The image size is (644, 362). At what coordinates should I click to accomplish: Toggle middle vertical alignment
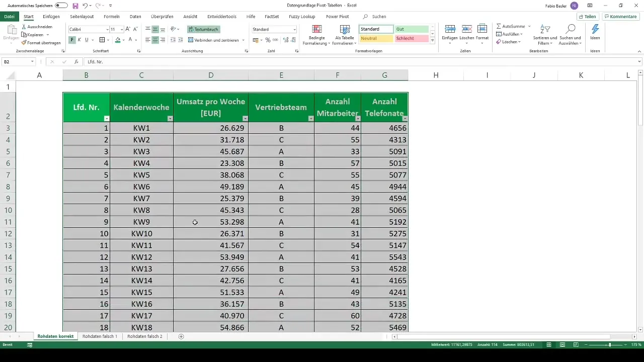pos(155,29)
